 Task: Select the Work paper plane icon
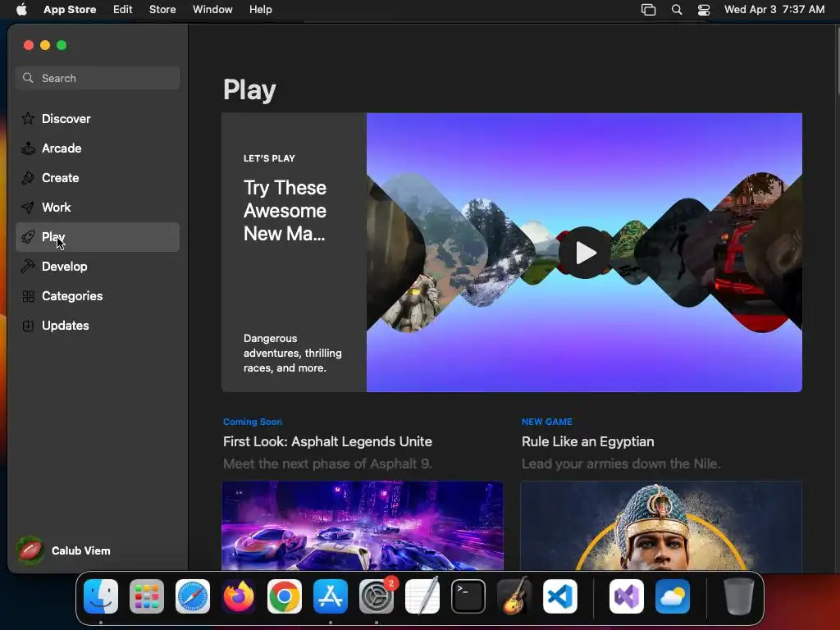pos(28,207)
